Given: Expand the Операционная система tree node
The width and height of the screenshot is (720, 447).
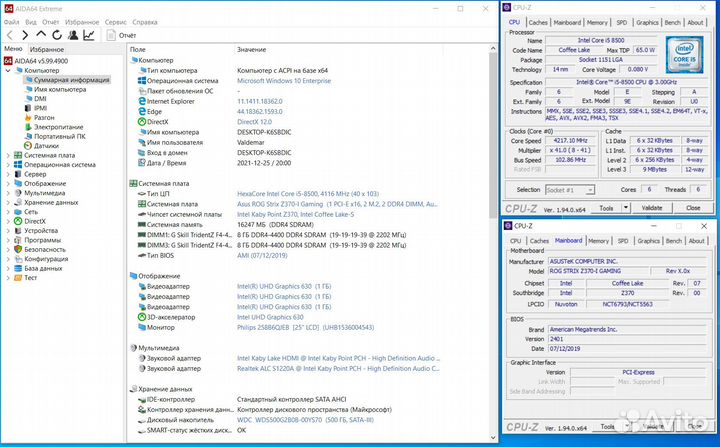Looking at the screenshot, I should pos(8,165).
